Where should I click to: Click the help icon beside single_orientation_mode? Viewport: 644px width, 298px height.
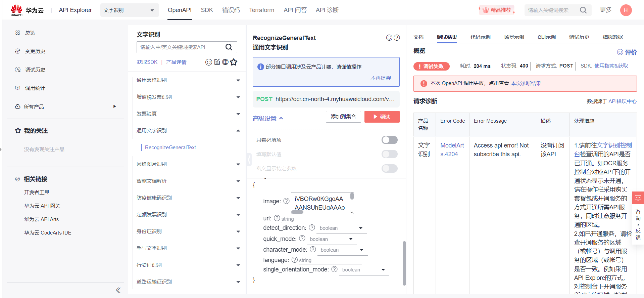pyautogui.click(x=334, y=269)
